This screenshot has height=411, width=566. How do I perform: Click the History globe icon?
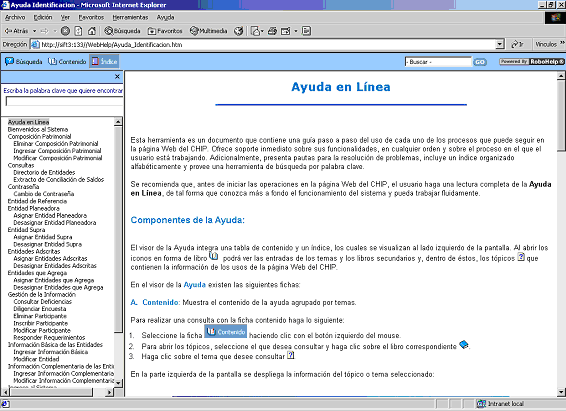[x=238, y=31]
